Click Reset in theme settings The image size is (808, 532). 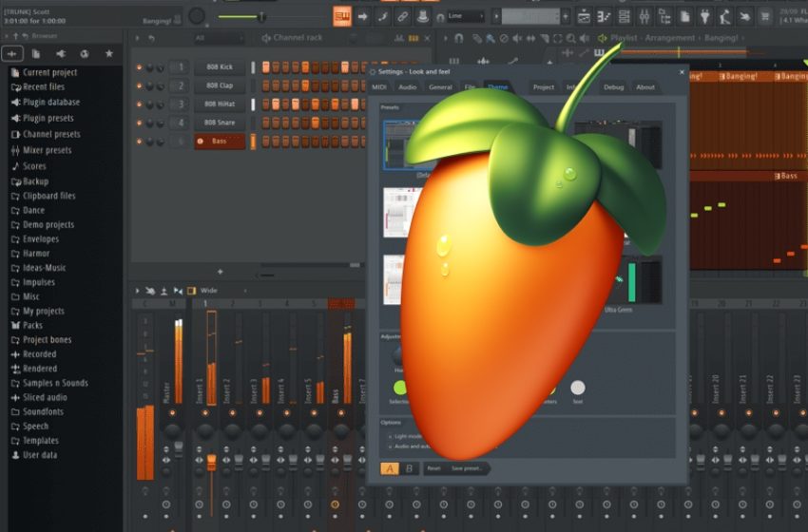coord(433,468)
